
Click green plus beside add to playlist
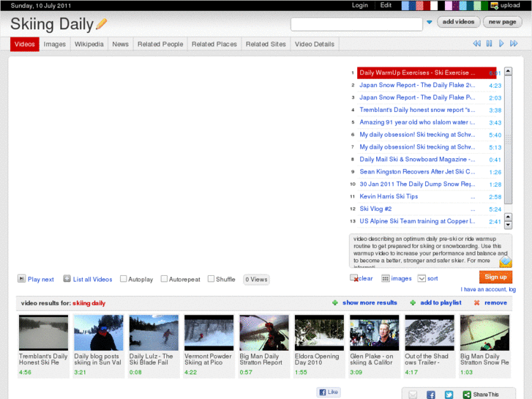[x=413, y=302]
